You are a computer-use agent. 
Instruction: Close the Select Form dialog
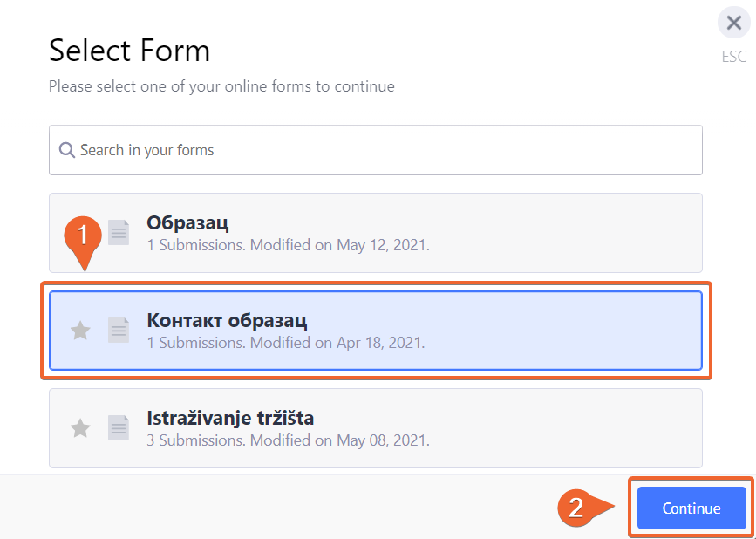point(733,24)
